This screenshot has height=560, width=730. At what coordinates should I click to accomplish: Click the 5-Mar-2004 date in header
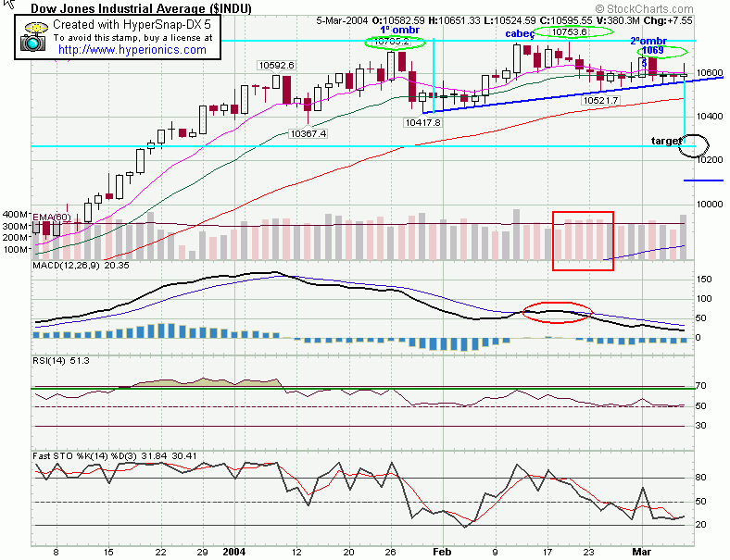(342, 20)
